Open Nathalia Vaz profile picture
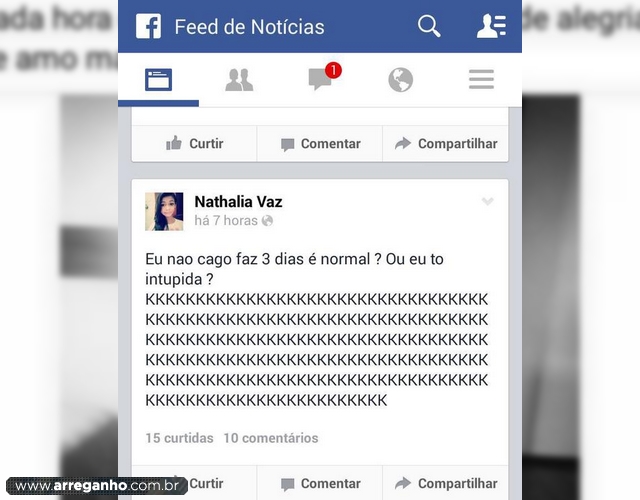Screen dimensions: 640x500 (x=164, y=211)
